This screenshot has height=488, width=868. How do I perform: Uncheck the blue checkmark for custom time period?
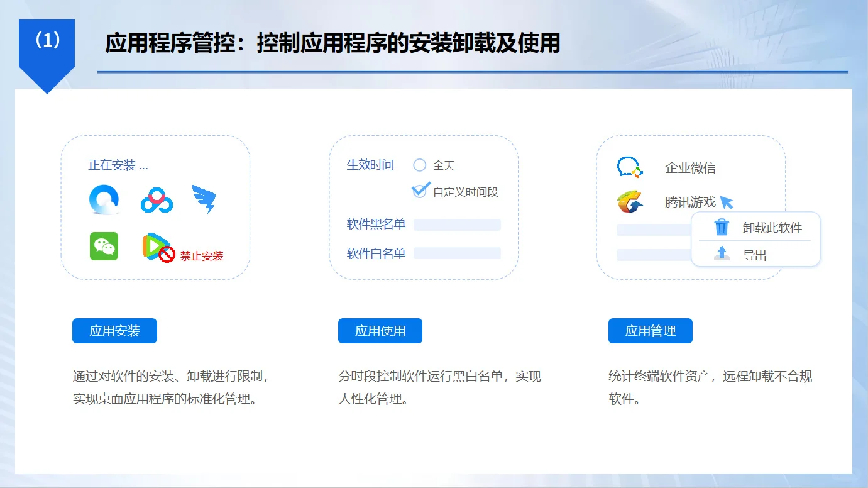pyautogui.click(x=420, y=192)
